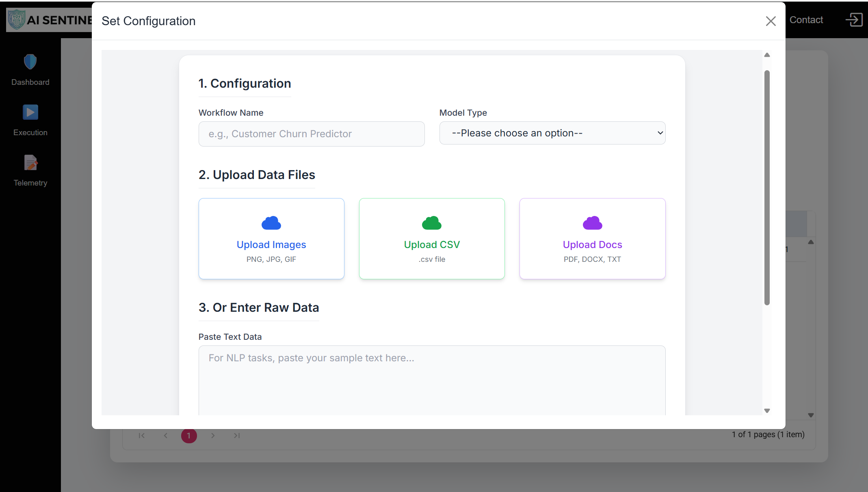Expand the Model Type dropdown
Viewport: 868px width, 492px height.
552,133
